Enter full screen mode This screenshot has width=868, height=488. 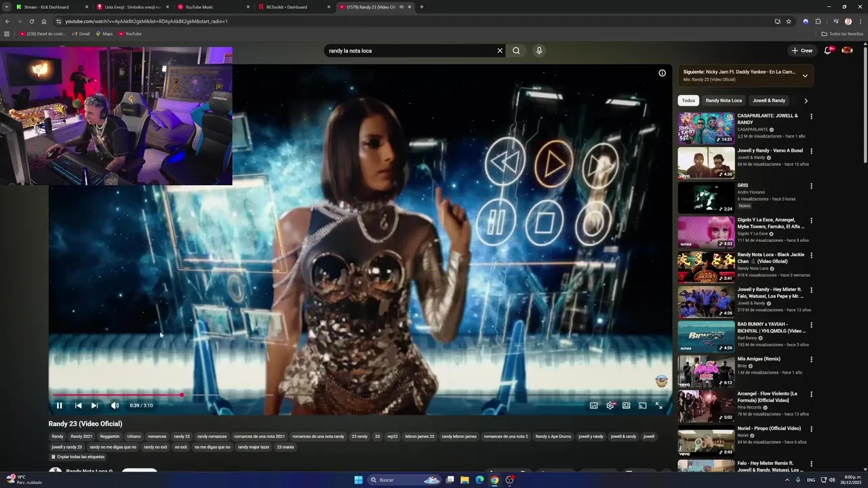click(x=658, y=405)
